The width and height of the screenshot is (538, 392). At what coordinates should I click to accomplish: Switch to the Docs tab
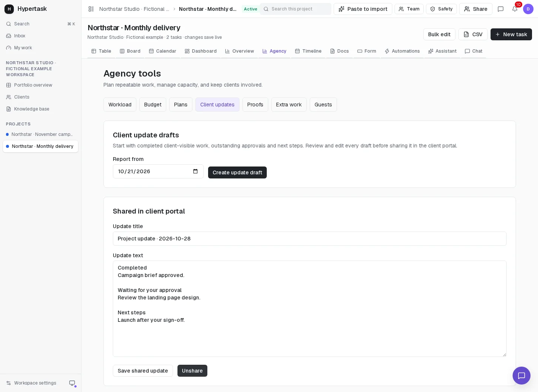click(339, 51)
